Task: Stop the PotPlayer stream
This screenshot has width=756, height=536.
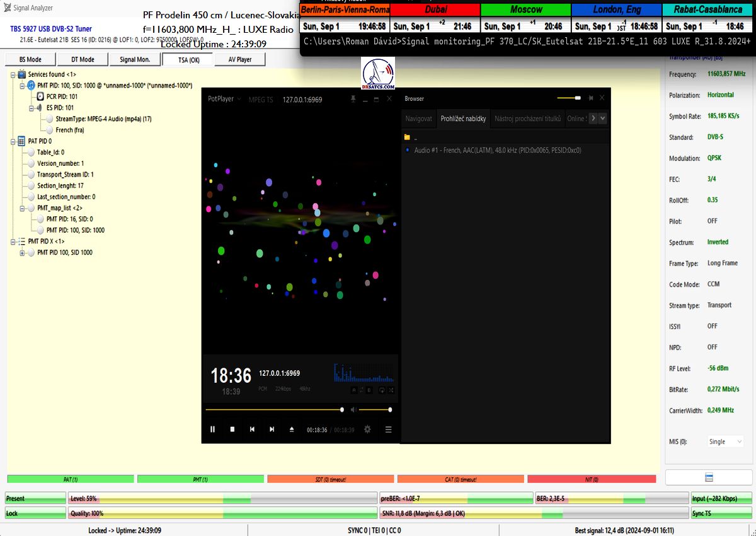Action: (x=232, y=429)
